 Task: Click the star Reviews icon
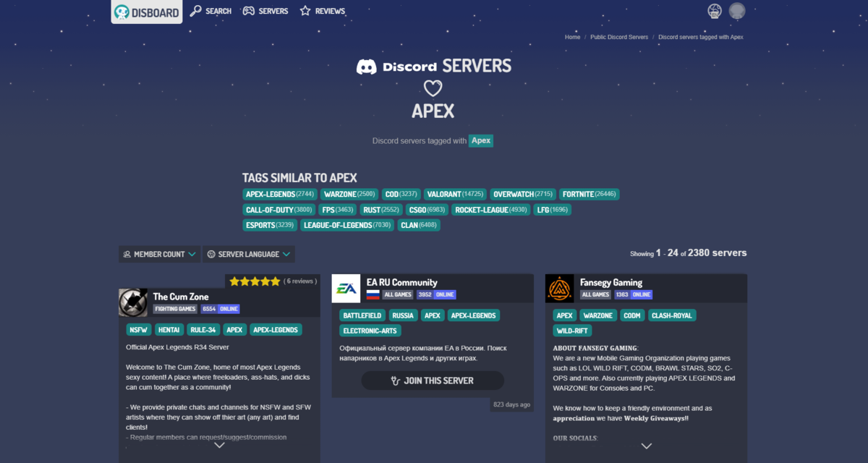(x=305, y=11)
